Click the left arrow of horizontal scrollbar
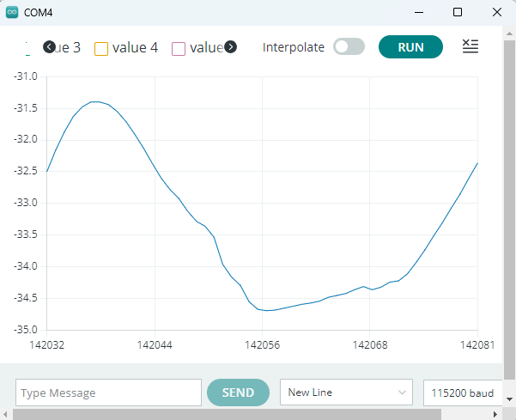516x420 pixels. tap(7, 414)
